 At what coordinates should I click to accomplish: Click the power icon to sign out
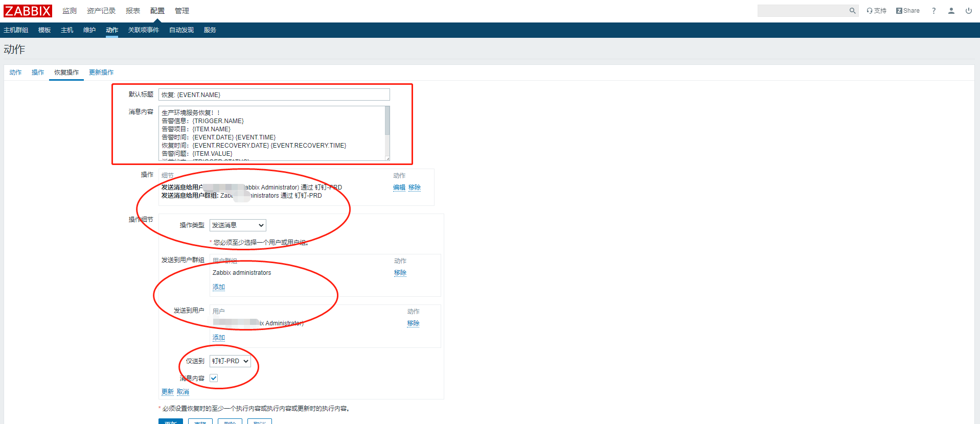click(x=969, y=11)
